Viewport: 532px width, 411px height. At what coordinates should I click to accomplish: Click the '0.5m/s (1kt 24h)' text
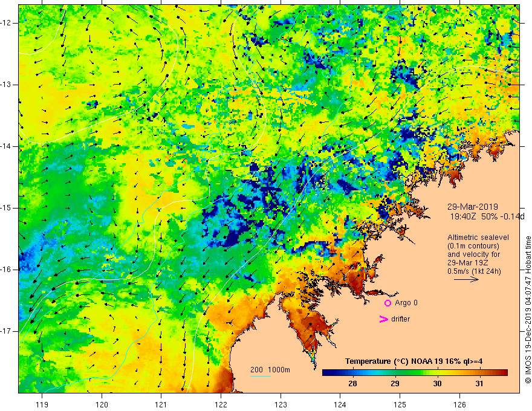474,271
